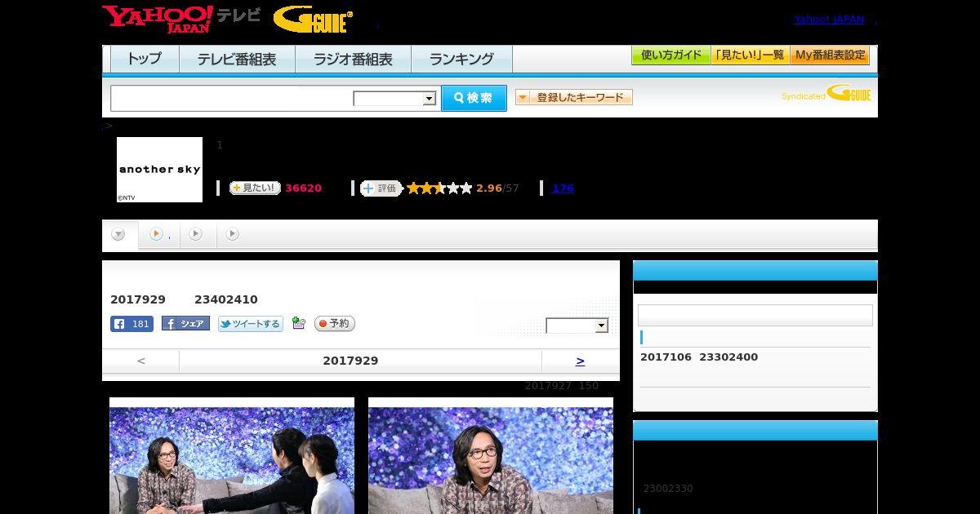Expand the dropdown beside broadcast info

tap(577, 326)
